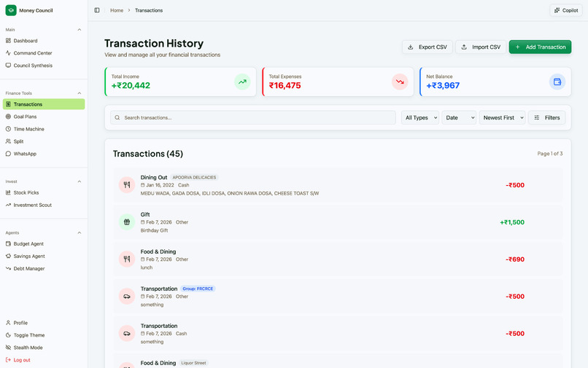Collapse the Main sidebar section
Screen dimensions: 588x368
[x=79, y=30]
